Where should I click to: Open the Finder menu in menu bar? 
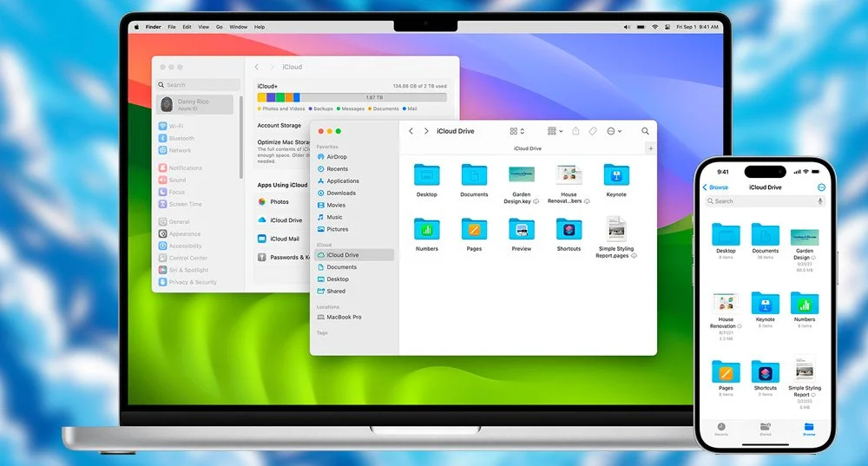tap(154, 27)
